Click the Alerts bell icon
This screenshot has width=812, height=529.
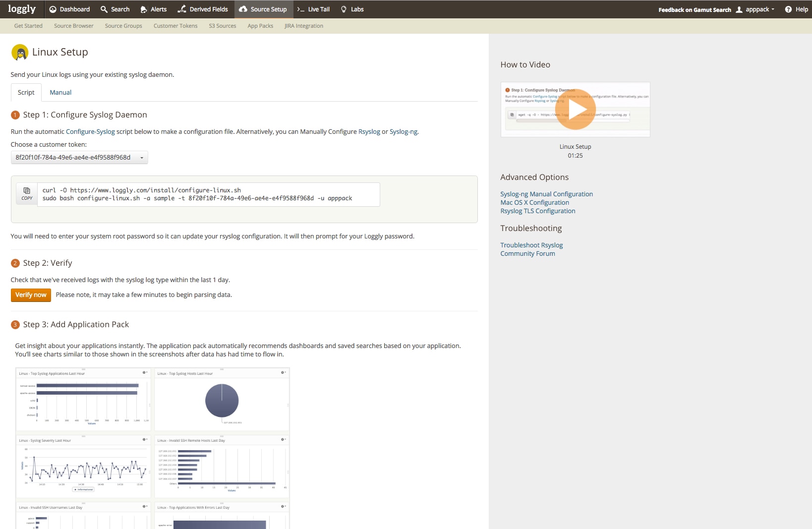tap(144, 9)
